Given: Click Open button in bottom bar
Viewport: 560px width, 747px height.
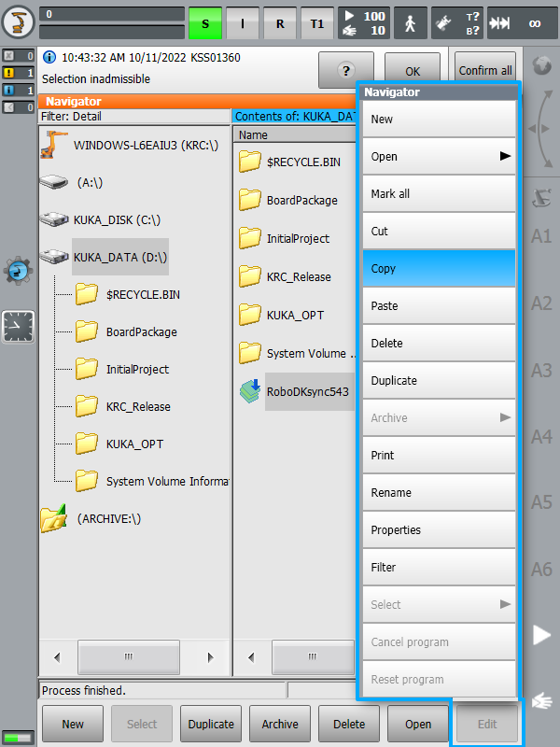Looking at the screenshot, I should (418, 725).
